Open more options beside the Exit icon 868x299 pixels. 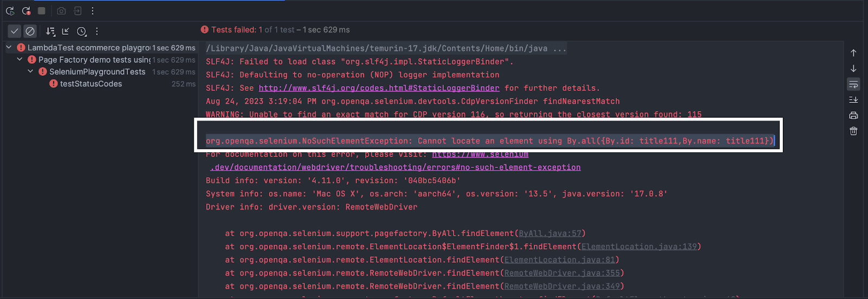tap(93, 11)
